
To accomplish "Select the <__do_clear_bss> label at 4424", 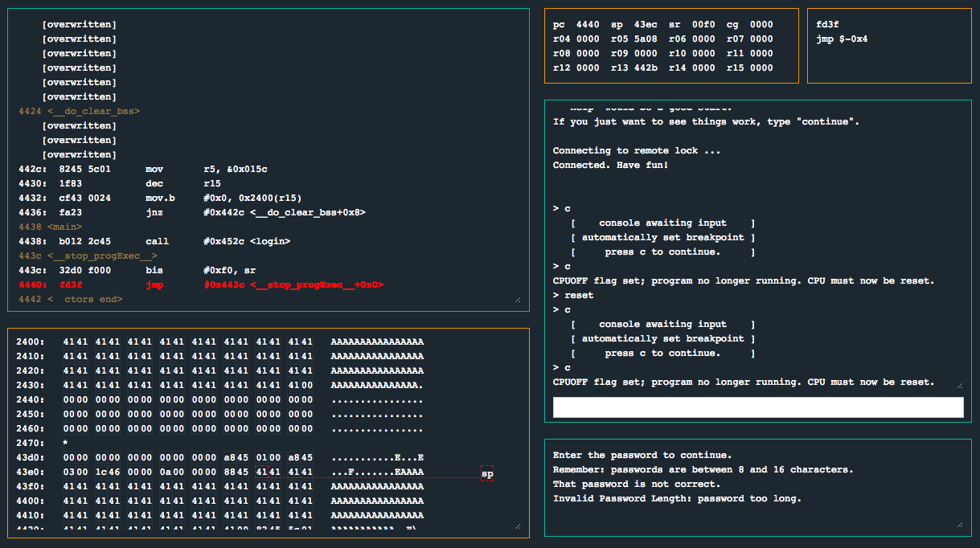I will (x=92, y=111).
